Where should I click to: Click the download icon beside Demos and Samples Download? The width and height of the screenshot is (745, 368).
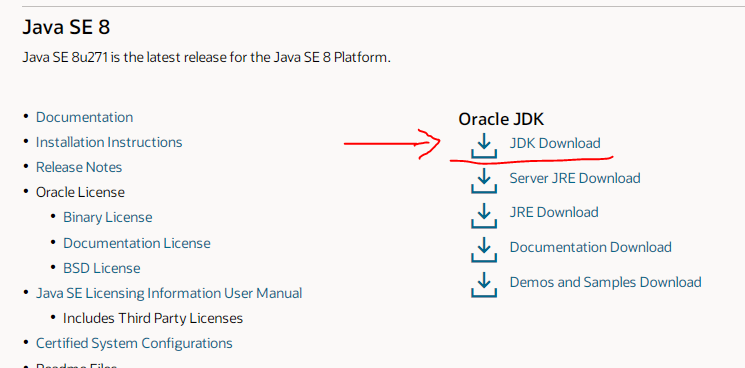484,284
